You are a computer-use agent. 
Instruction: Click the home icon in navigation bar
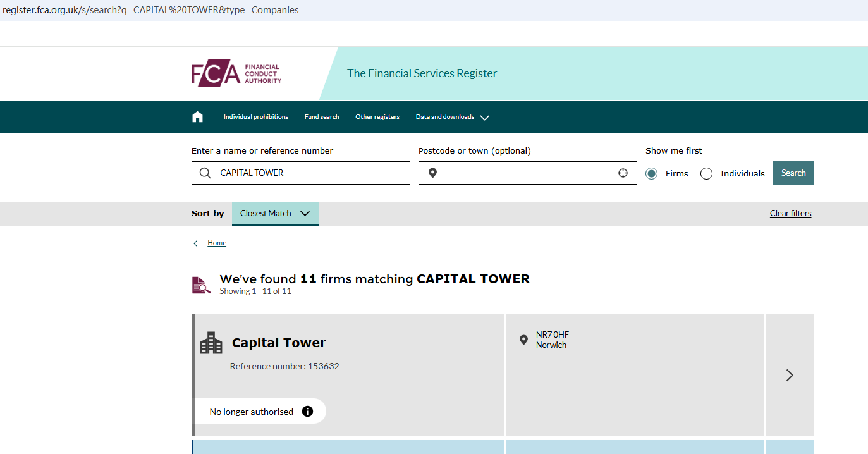tap(197, 117)
